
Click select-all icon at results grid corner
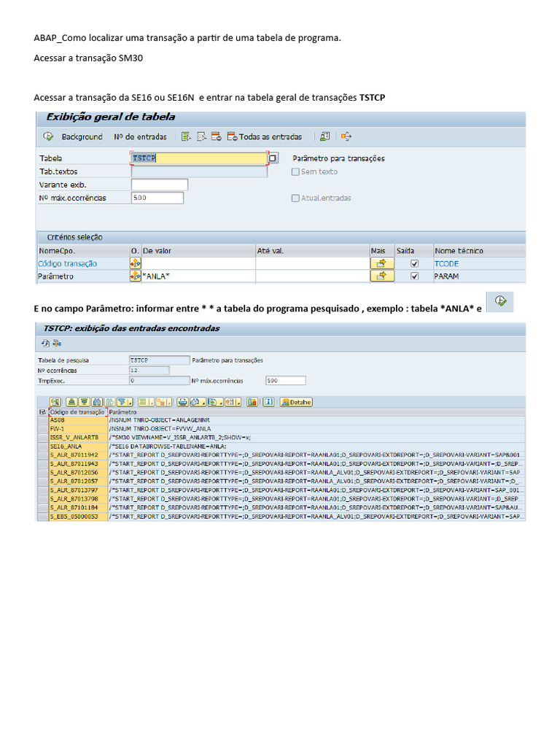(x=42, y=412)
